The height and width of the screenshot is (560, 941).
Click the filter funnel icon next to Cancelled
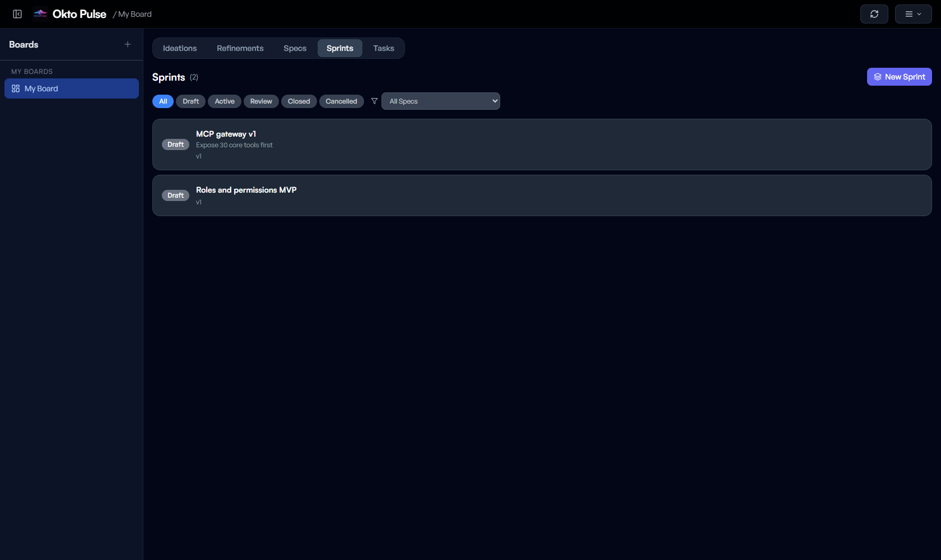(x=374, y=101)
